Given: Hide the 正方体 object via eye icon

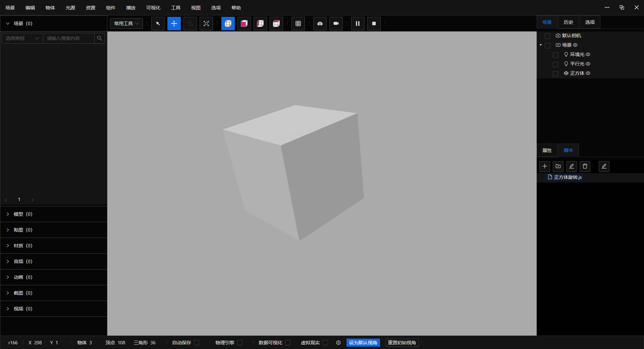Looking at the screenshot, I should tap(588, 73).
